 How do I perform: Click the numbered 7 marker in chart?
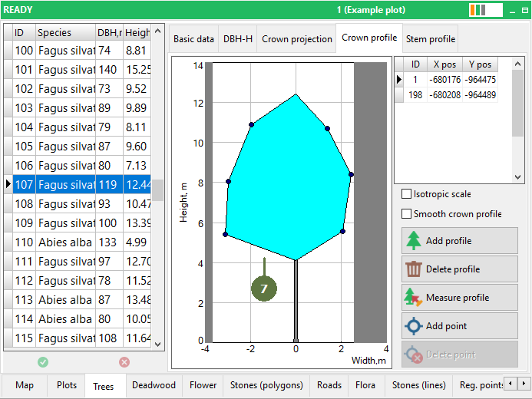click(x=264, y=289)
